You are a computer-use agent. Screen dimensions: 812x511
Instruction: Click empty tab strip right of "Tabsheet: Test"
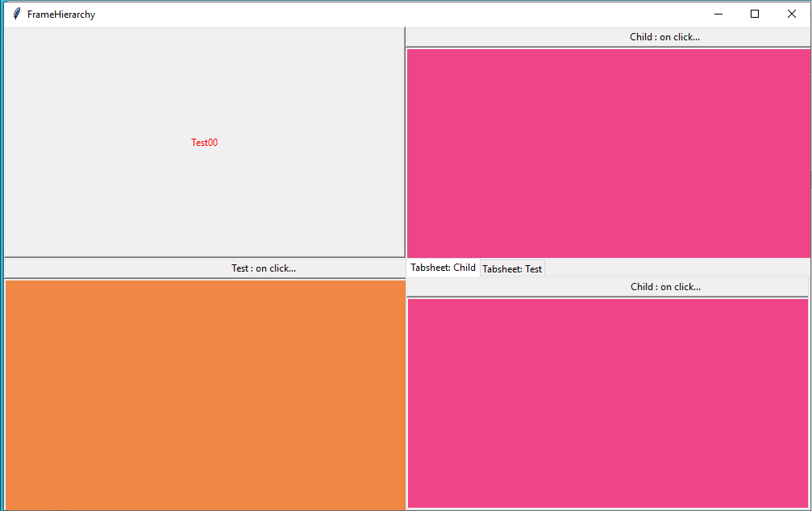[677, 268]
